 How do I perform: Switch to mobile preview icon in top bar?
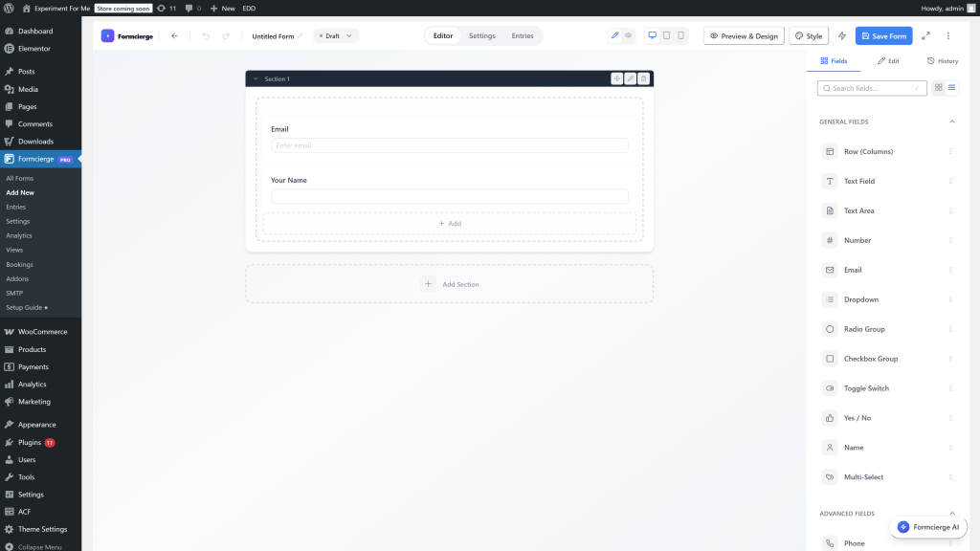680,35
